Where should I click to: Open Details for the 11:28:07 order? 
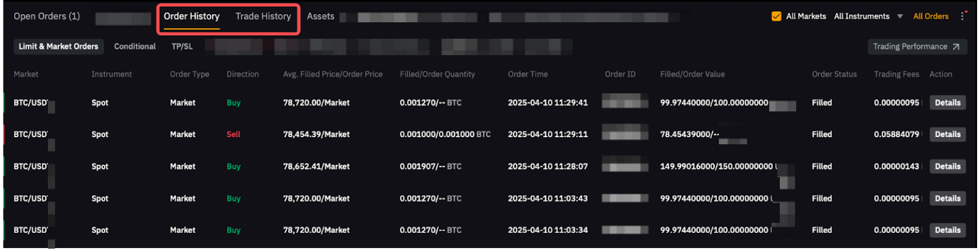[x=947, y=167]
